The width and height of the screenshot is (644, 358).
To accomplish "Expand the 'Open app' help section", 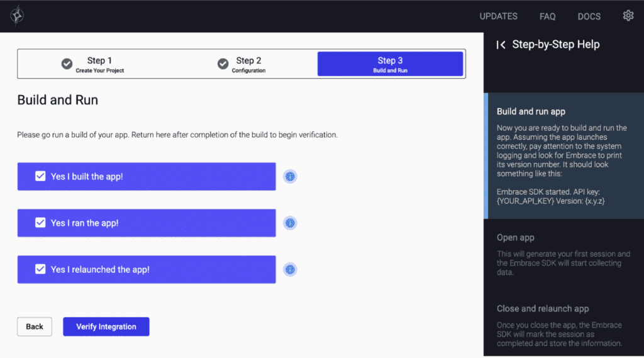I will 516,238.
